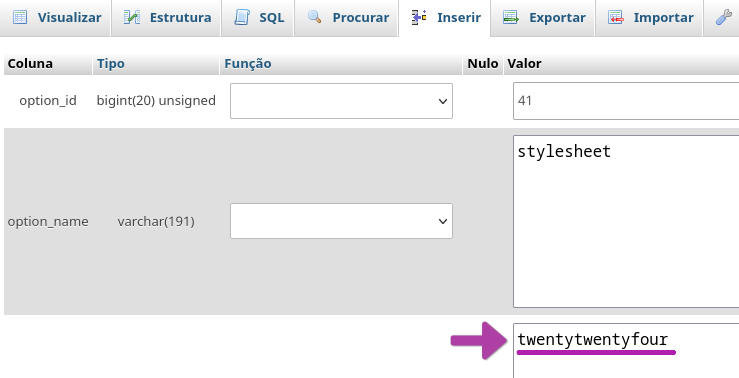Click the Procurar magnifier icon

(314, 17)
